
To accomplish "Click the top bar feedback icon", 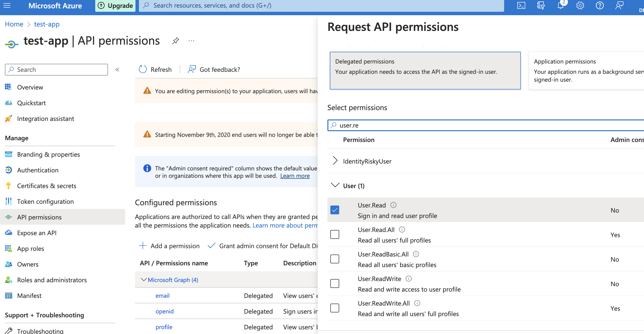I will [619, 5].
